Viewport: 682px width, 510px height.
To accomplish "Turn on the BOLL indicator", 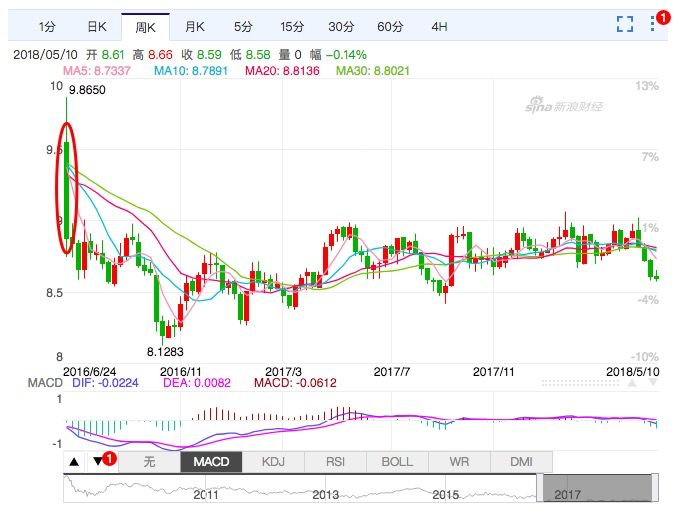I will [397, 462].
